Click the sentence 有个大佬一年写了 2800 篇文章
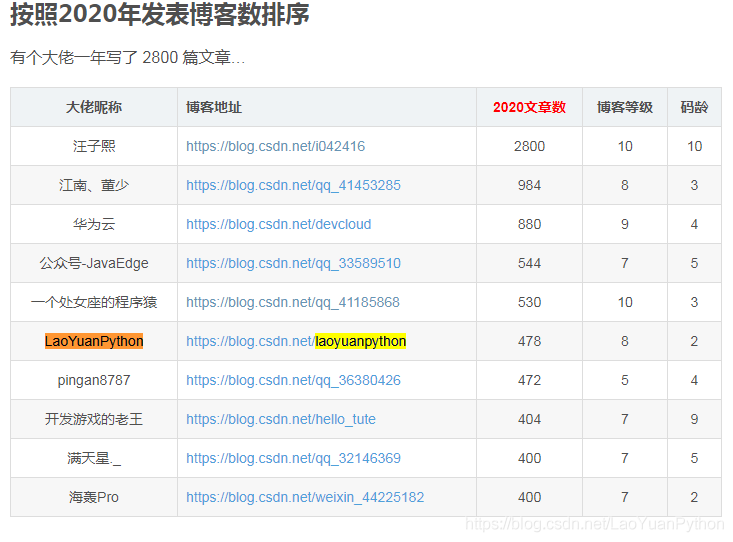733x542 pixels. pyautogui.click(x=127, y=58)
